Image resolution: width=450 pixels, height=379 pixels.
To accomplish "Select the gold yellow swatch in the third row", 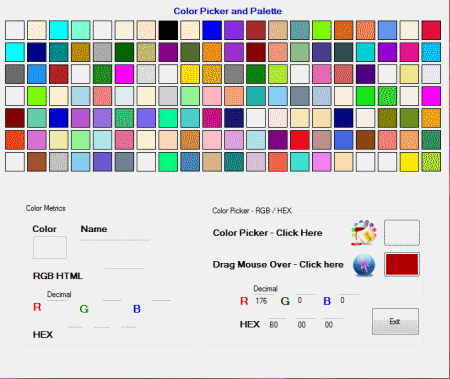I will pyautogui.click(x=190, y=74).
